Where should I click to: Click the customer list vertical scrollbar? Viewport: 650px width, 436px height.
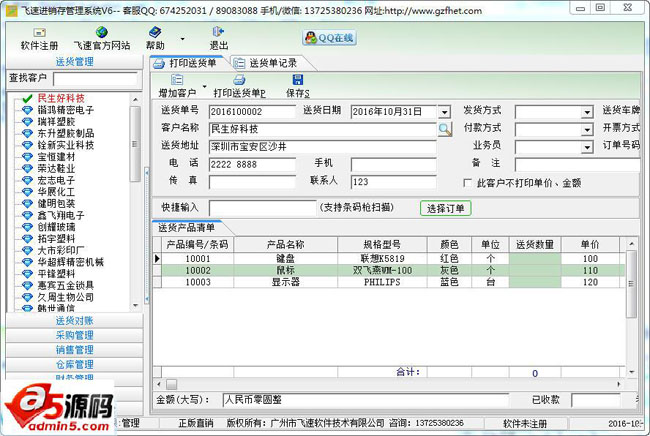click(135, 144)
